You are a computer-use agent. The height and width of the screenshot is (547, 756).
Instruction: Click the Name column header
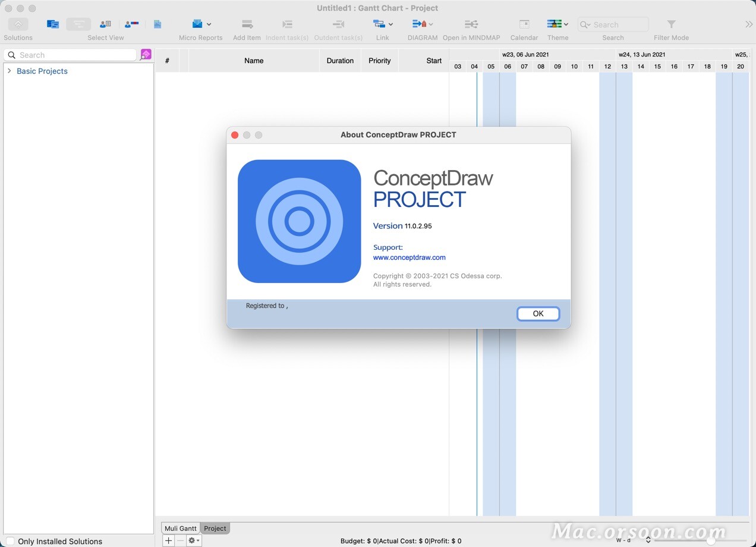[x=254, y=61]
